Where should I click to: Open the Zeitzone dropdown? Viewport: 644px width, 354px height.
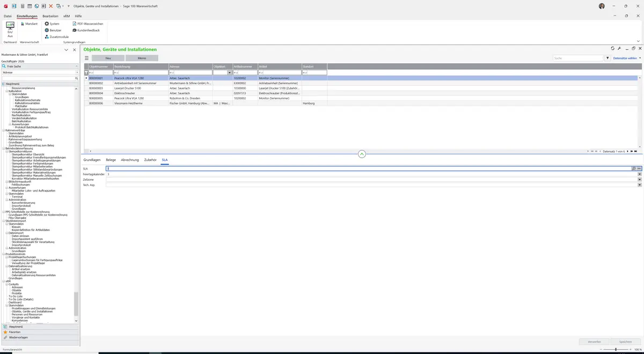click(640, 180)
